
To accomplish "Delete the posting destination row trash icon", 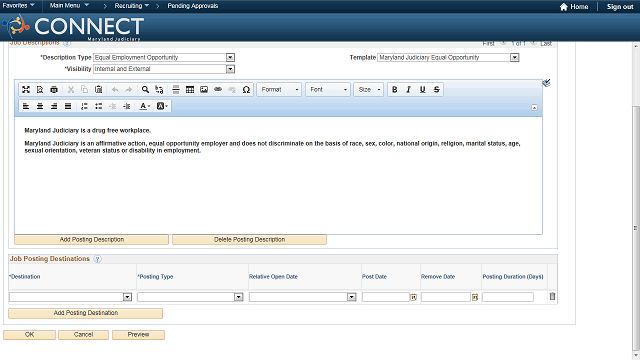I will pos(552,297).
